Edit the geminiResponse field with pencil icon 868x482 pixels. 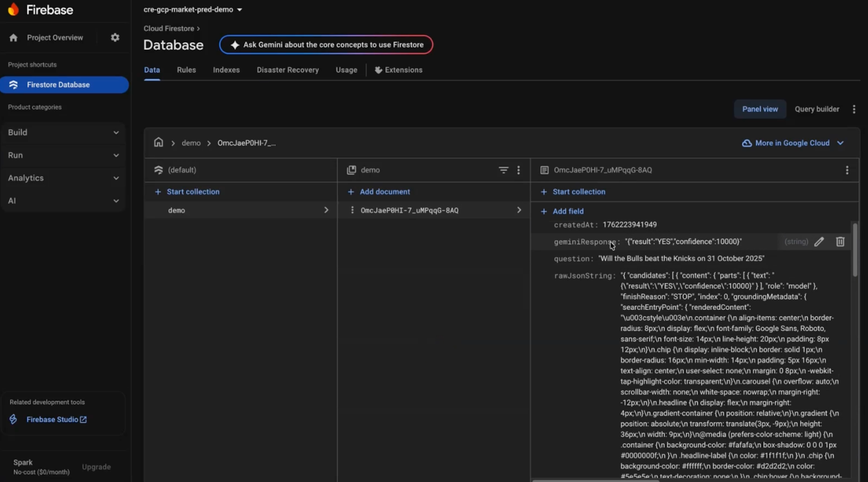coord(819,242)
